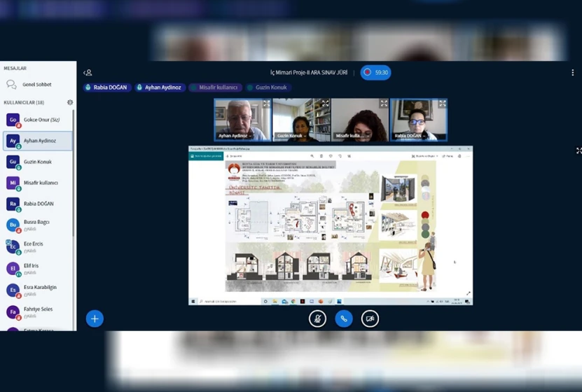Viewport: 582px width, 392px height.
Task: Click the Misafir kullanıcı webcam thumbnail
Action: (x=360, y=119)
